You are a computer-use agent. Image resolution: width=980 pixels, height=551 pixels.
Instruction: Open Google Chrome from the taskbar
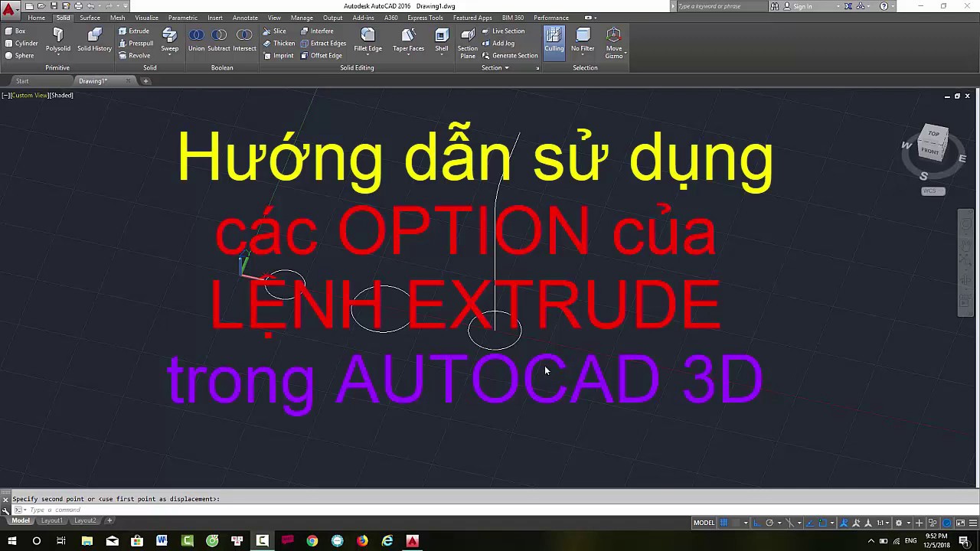tap(312, 541)
